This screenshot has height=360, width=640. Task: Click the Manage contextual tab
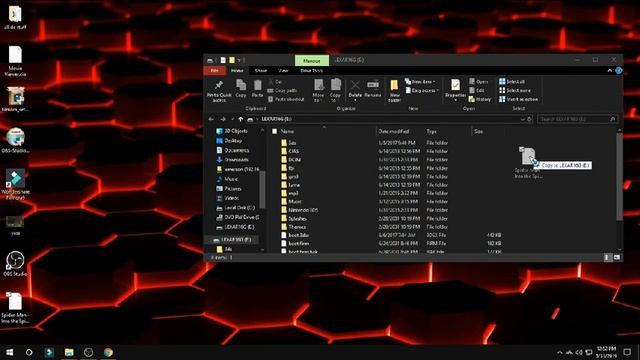[x=312, y=60]
